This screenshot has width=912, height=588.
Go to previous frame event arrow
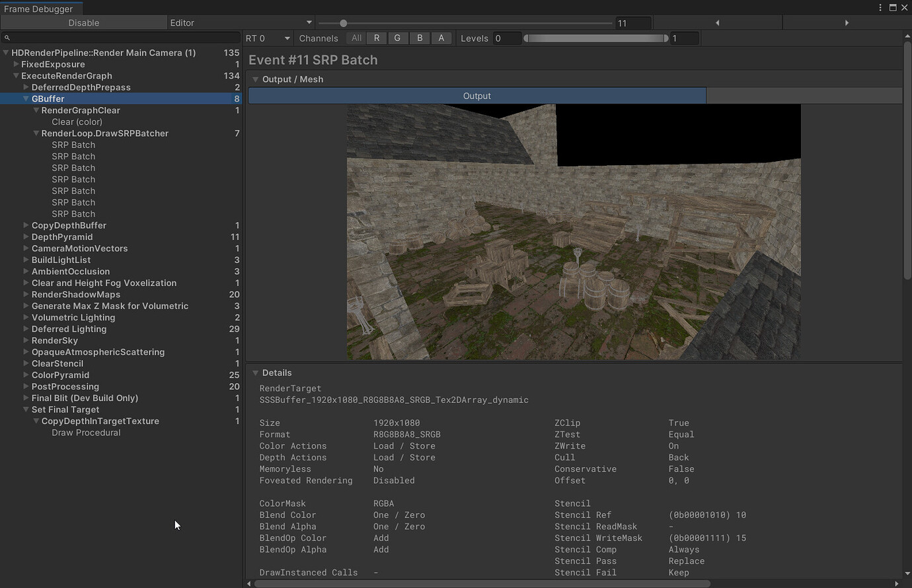tap(718, 22)
